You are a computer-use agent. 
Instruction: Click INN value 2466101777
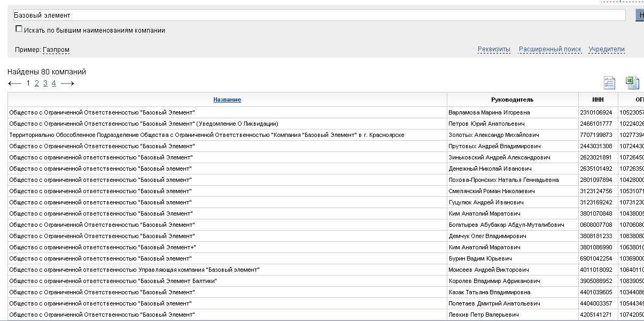pos(596,124)
